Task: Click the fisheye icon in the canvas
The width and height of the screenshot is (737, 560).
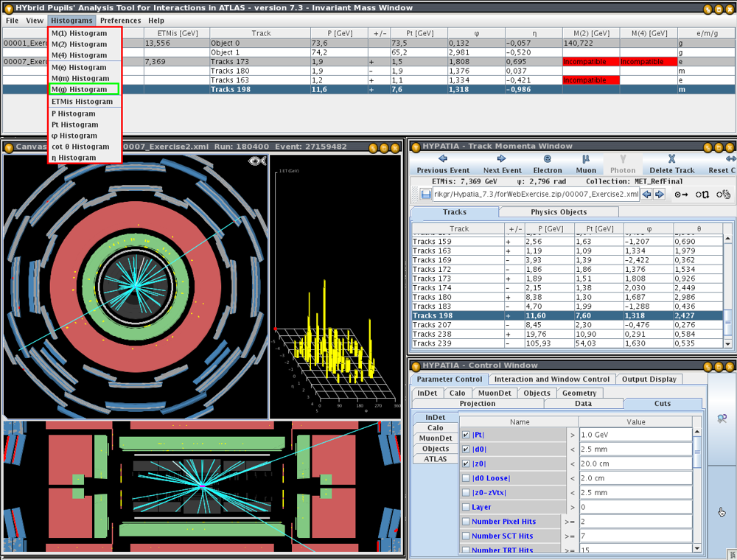Action: (x=257, y=161)
